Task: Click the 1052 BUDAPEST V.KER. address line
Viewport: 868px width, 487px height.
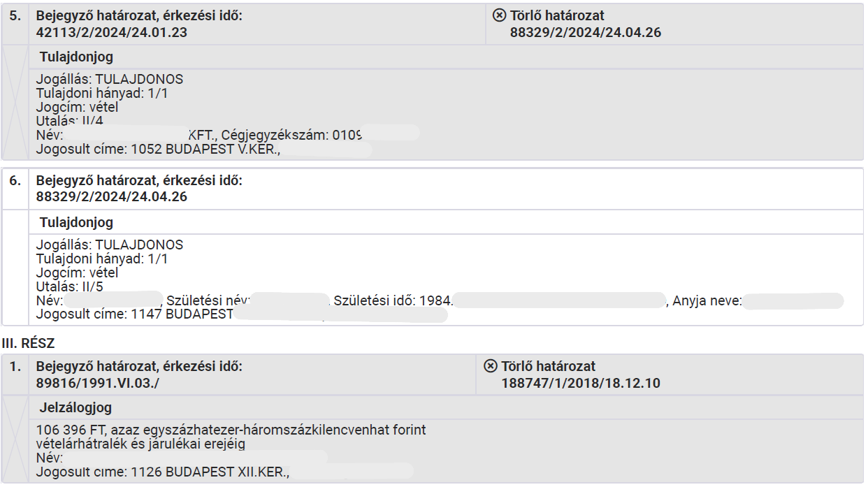Action: (158, 148)
